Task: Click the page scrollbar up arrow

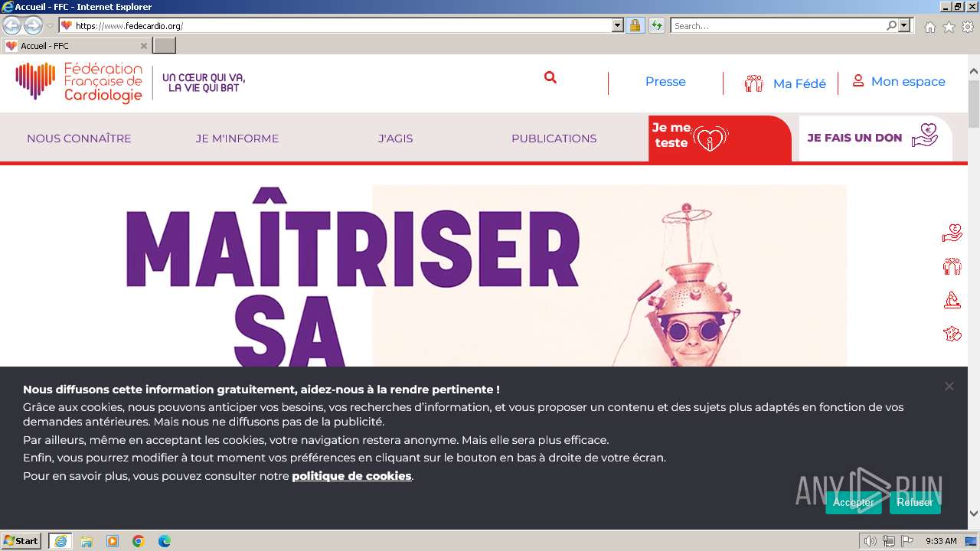Action: tap(974, 72)
